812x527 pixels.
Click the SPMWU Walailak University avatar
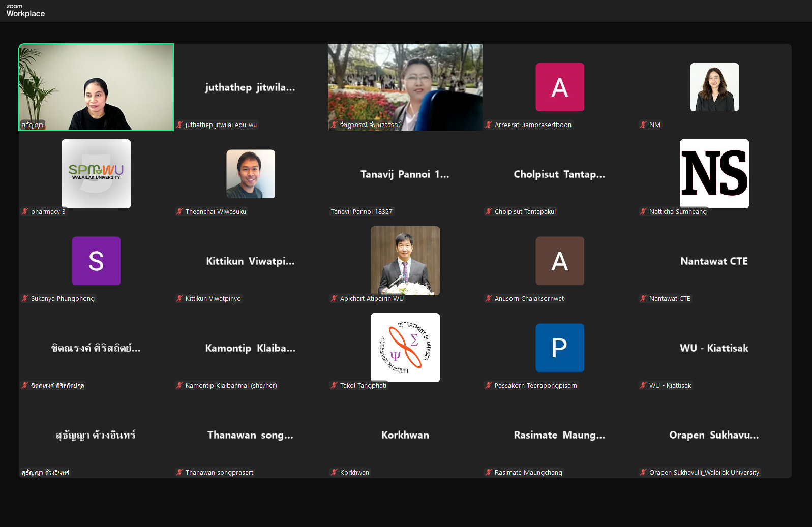(96, 173)
